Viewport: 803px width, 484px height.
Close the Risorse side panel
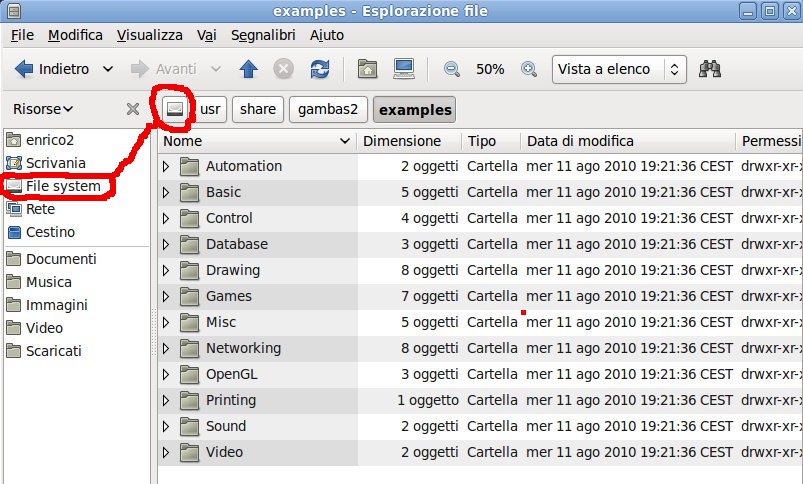coord(133,109)
